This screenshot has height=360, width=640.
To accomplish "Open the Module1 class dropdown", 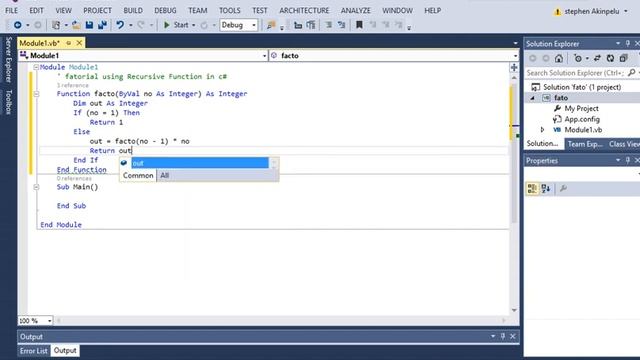I will 264,56.
